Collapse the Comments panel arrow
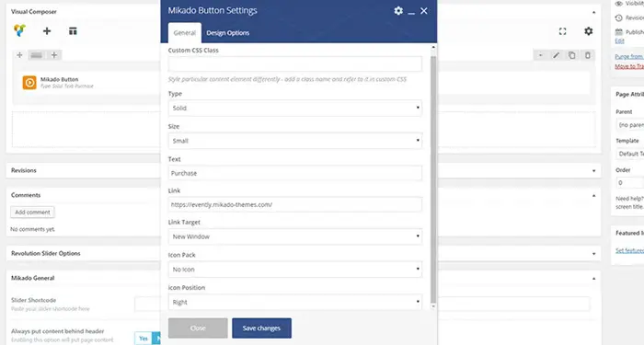 (593, 196)
